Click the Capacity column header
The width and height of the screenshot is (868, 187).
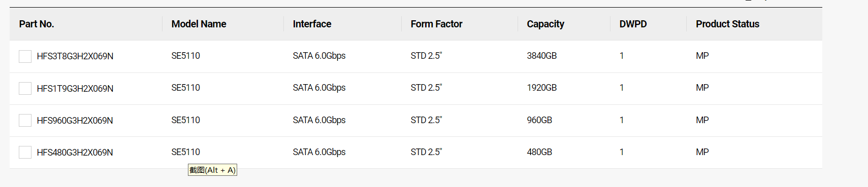click(545, 24)
